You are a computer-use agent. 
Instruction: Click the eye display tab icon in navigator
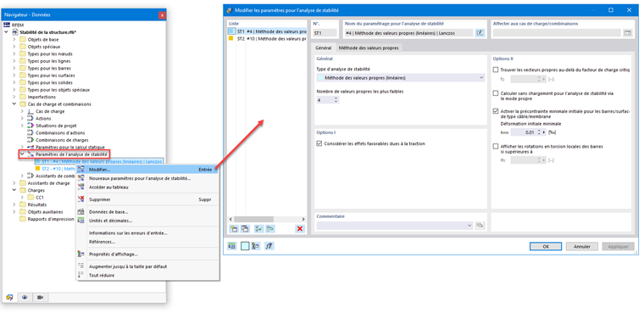(25, 297)
